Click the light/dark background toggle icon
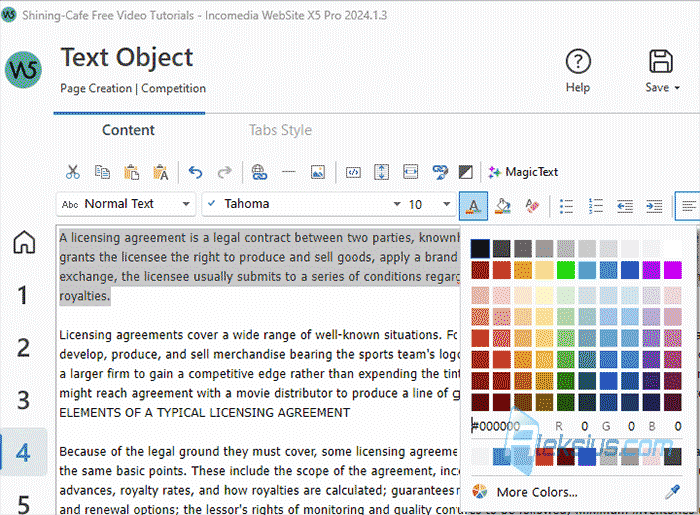 tap(466, 172)
